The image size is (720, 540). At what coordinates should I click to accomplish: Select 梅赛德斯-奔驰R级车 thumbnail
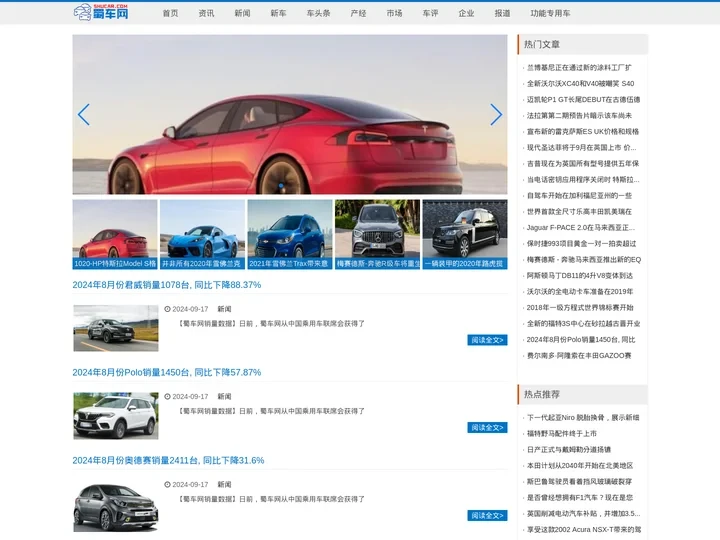tap(377, 234)
